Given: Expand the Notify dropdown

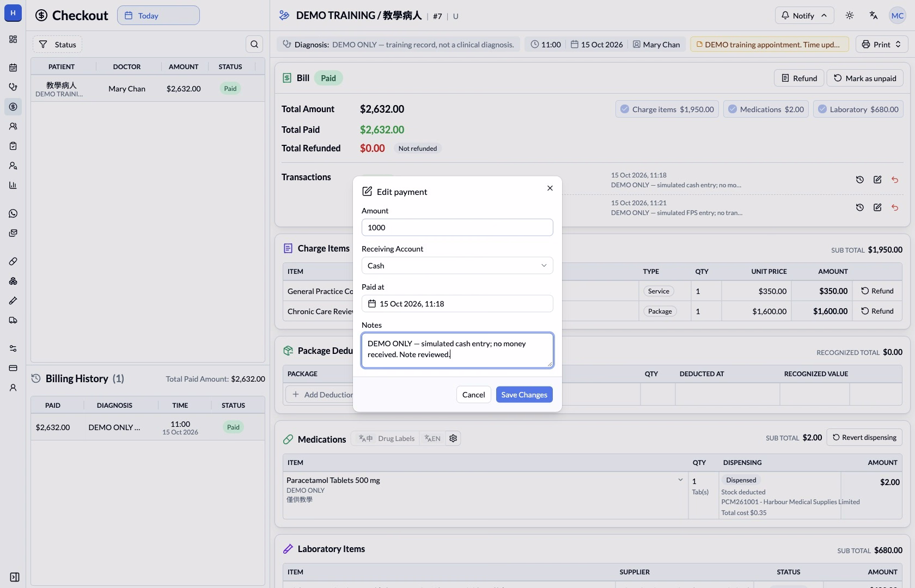Looking at the screenshot, I should [804, 15].
